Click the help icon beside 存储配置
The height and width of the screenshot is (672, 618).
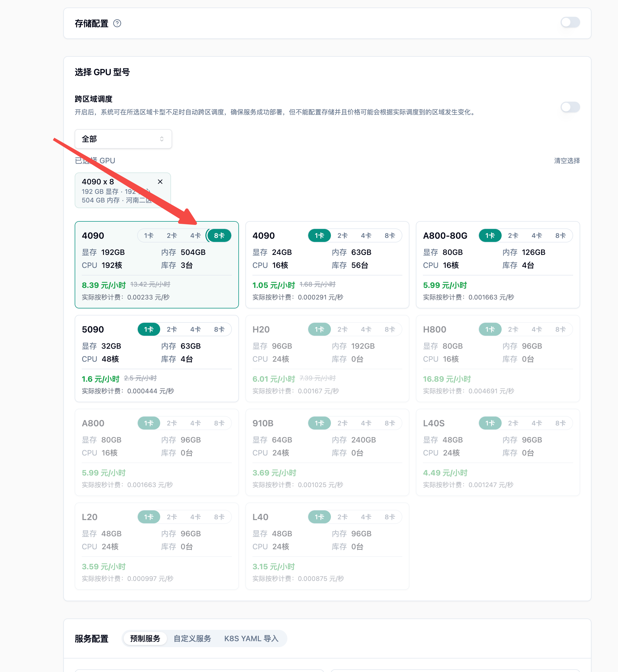pos(117,24)
